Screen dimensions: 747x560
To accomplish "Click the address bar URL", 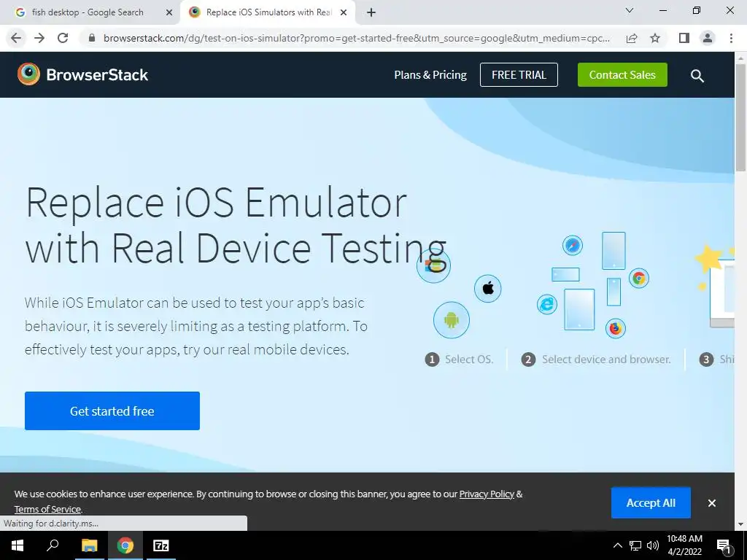I will pos(356,38).
